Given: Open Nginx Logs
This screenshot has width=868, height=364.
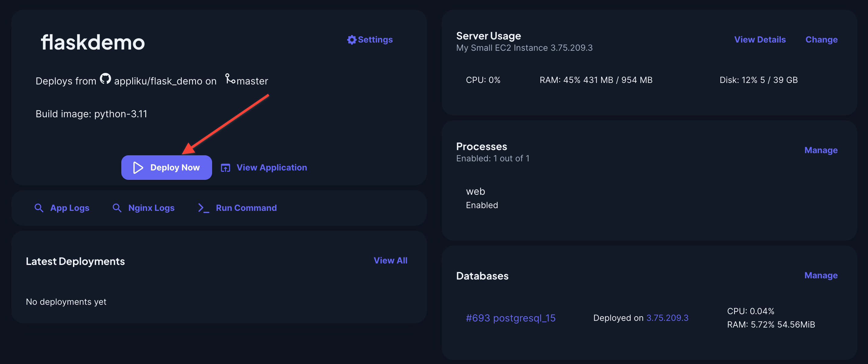Looking at the screenshot, I should coord(151,208).
